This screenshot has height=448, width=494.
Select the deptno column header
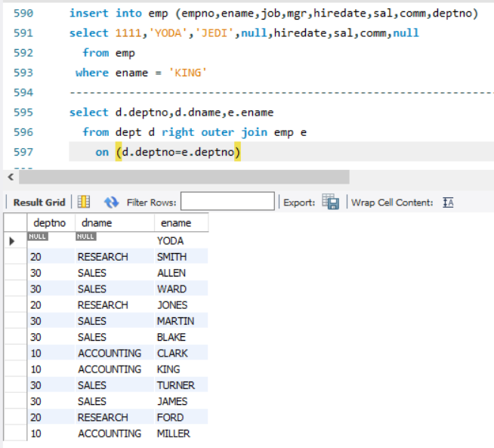pos(51,223)
